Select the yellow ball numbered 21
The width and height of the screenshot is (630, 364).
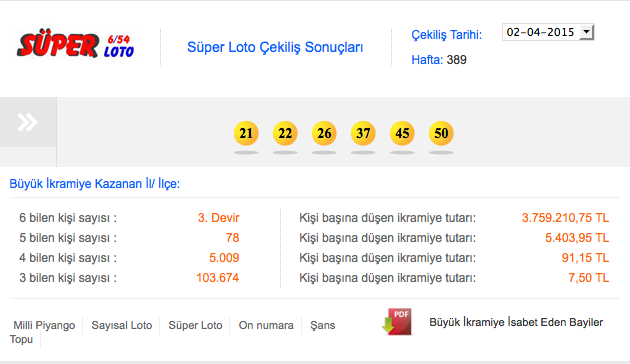pyautogui.click(x=246, y=133)
